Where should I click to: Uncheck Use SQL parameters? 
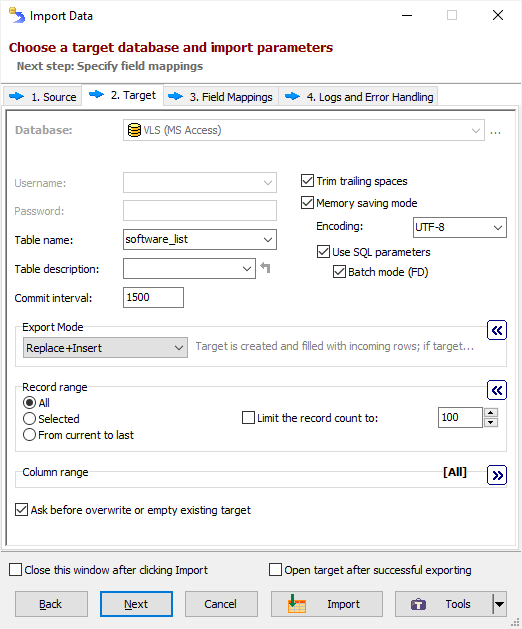pos(323,252)
